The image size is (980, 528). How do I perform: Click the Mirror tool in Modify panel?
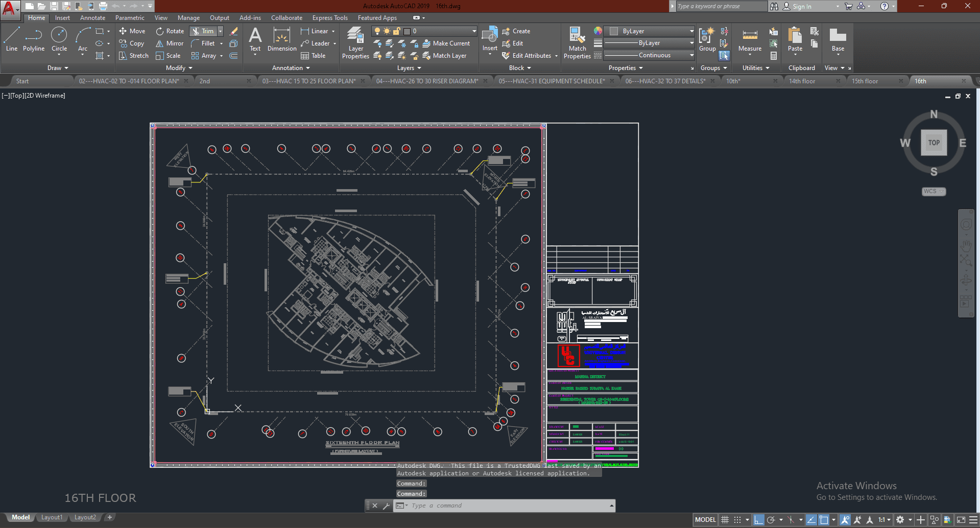170,43
